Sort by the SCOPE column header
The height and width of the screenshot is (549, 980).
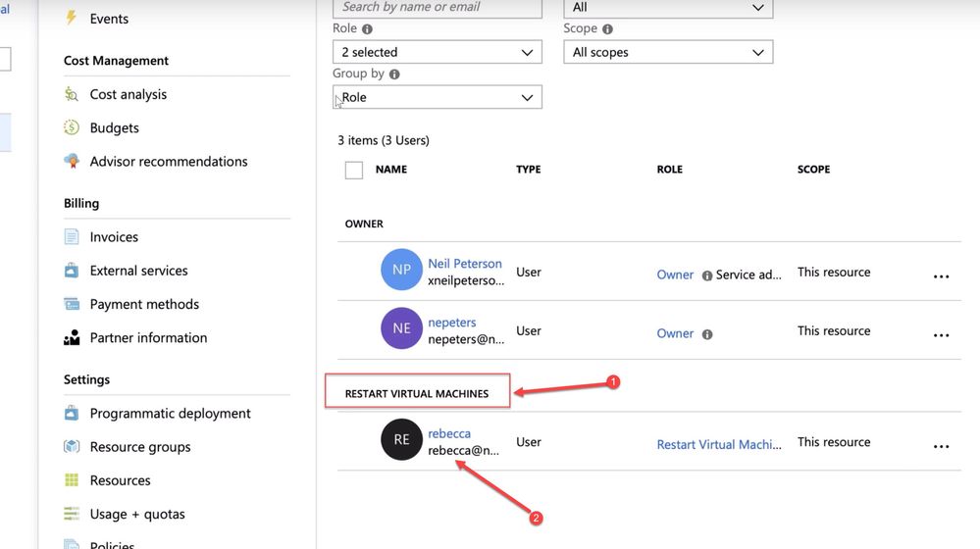pyautogui.click(x=814, y=170)
